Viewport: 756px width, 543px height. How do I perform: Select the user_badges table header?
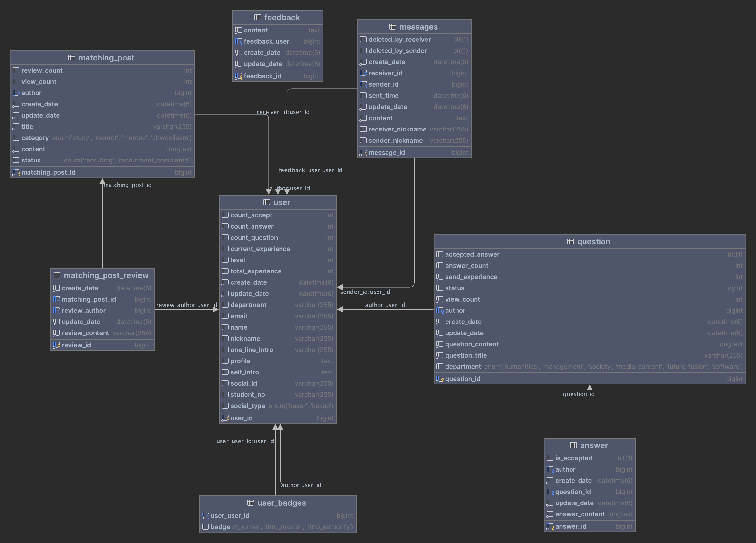point(278,503)
